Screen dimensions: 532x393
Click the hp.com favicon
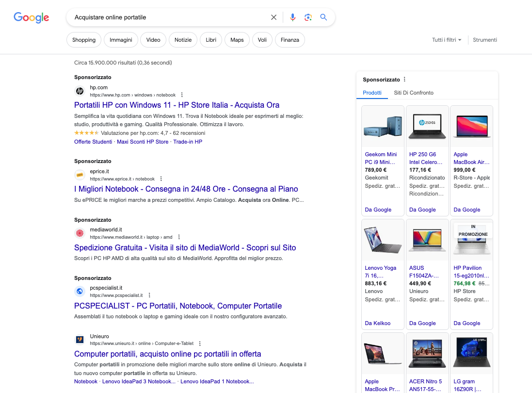(x=80, y=91)
